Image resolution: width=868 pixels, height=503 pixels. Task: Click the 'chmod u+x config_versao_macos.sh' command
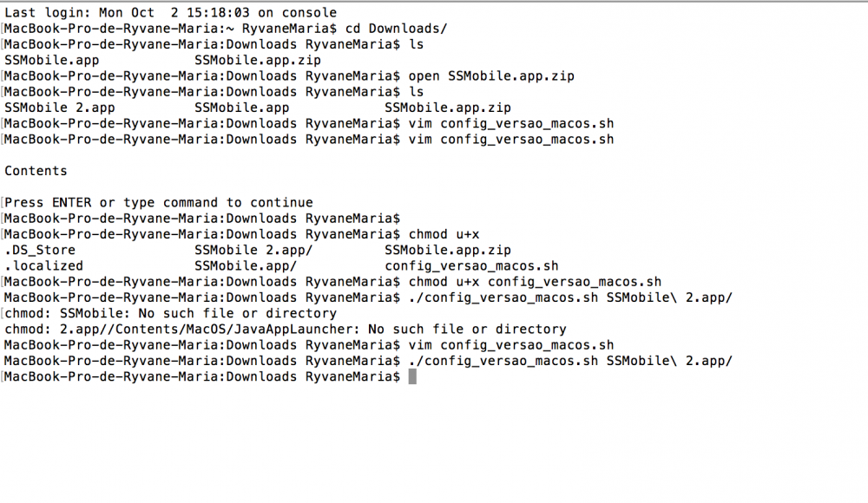[536, 282]
